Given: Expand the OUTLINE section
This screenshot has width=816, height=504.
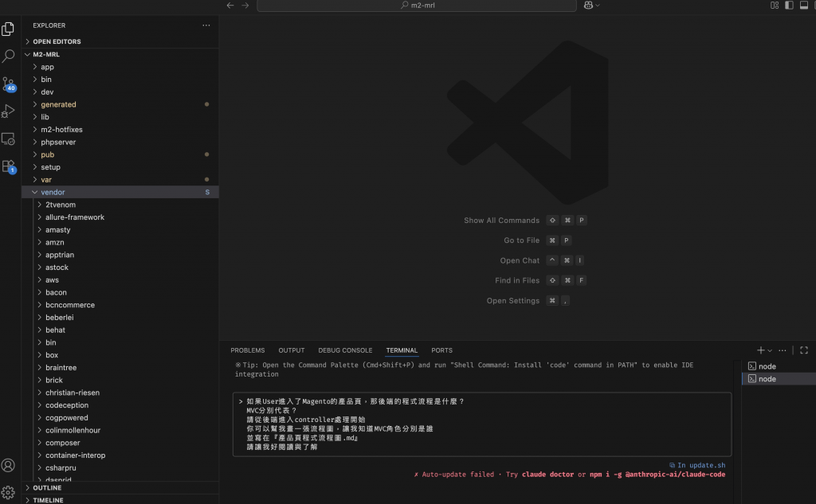Looking at the screenshot, I should pyautogui.click(x=120, y=488).
